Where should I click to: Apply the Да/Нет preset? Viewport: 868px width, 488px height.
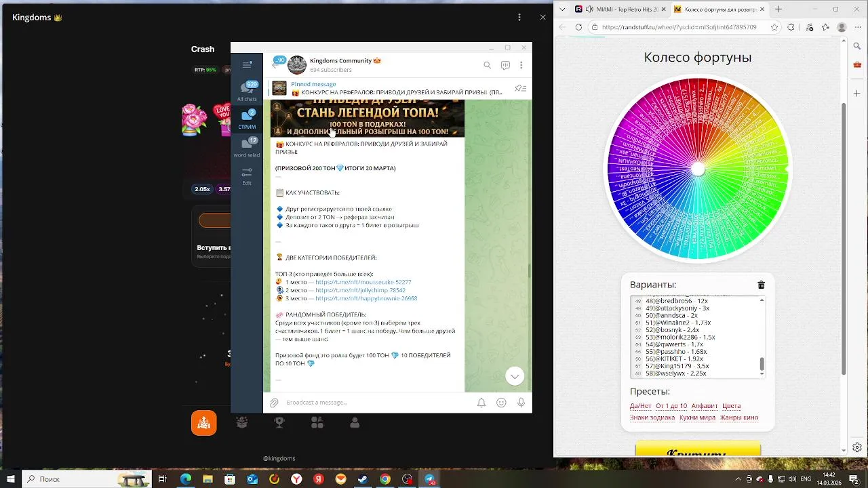pos(640,406)
